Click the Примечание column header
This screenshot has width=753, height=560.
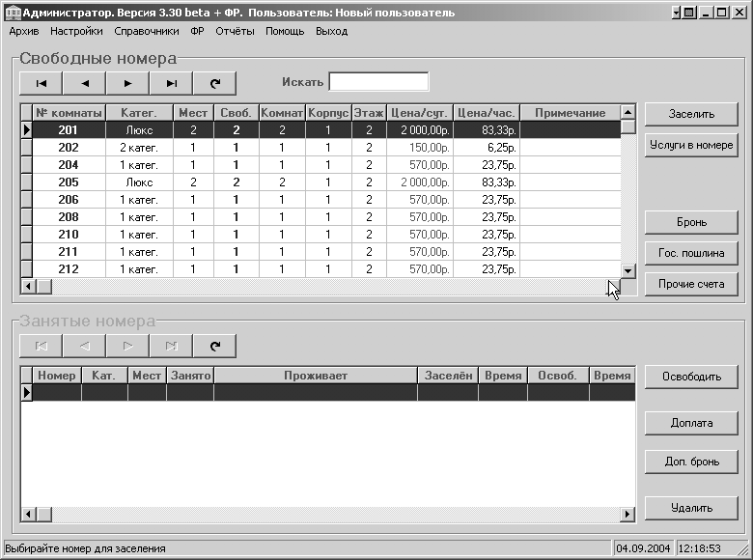[570, 113]
